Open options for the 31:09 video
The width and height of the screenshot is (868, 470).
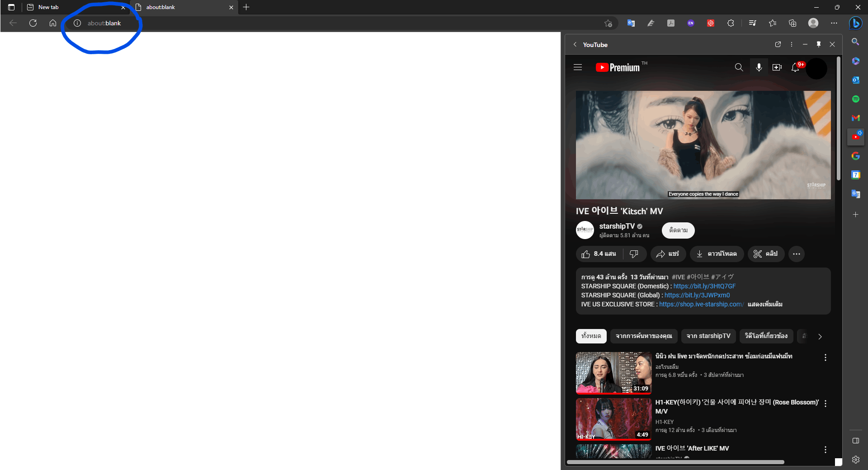coord(826,357)
